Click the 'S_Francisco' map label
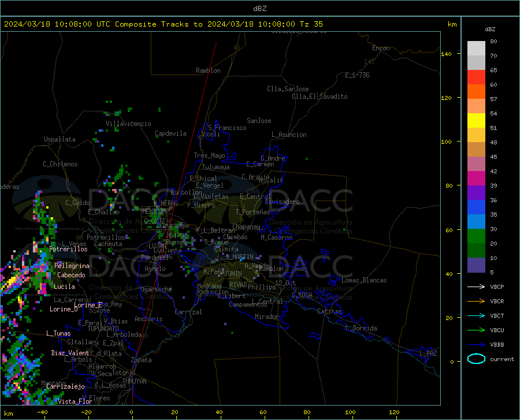This screenshot has width=520, height=420. click(227, 128)
